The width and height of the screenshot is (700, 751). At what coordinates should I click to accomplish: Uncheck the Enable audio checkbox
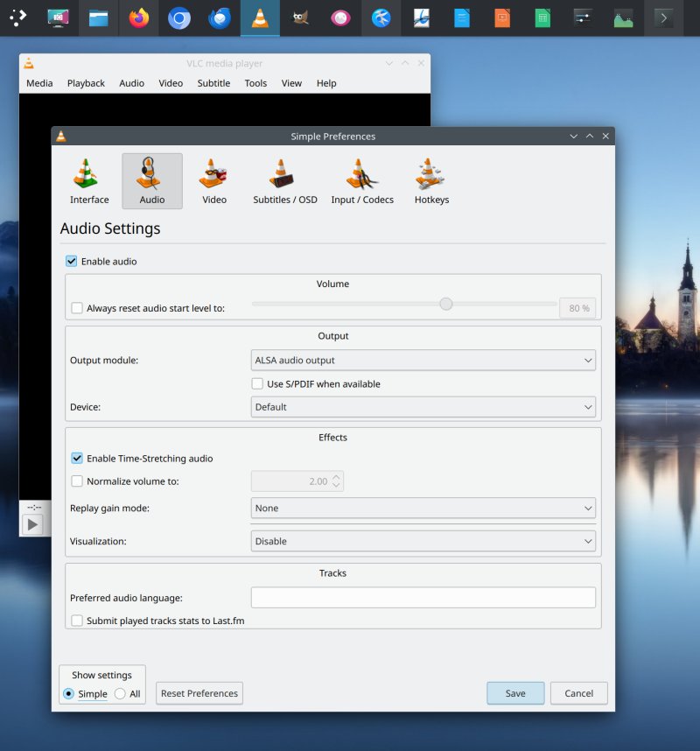(72, 261)
